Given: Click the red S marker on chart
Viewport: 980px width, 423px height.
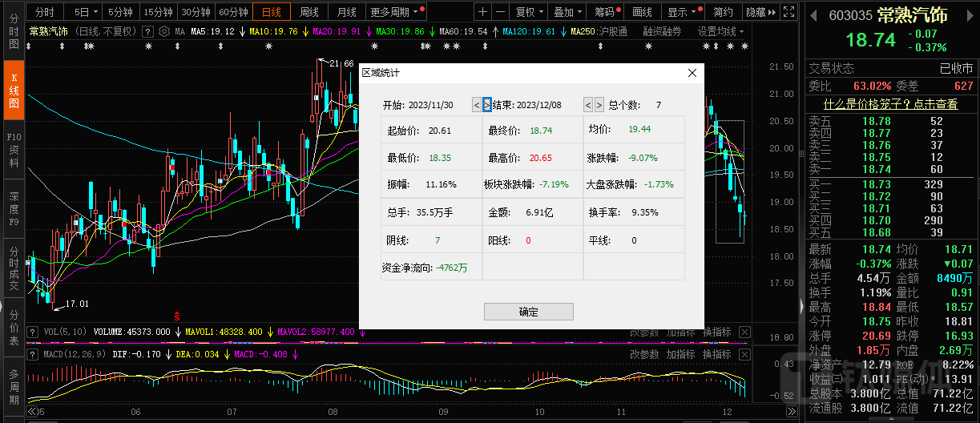Looking at the screenshot, I should click(177, 317).
